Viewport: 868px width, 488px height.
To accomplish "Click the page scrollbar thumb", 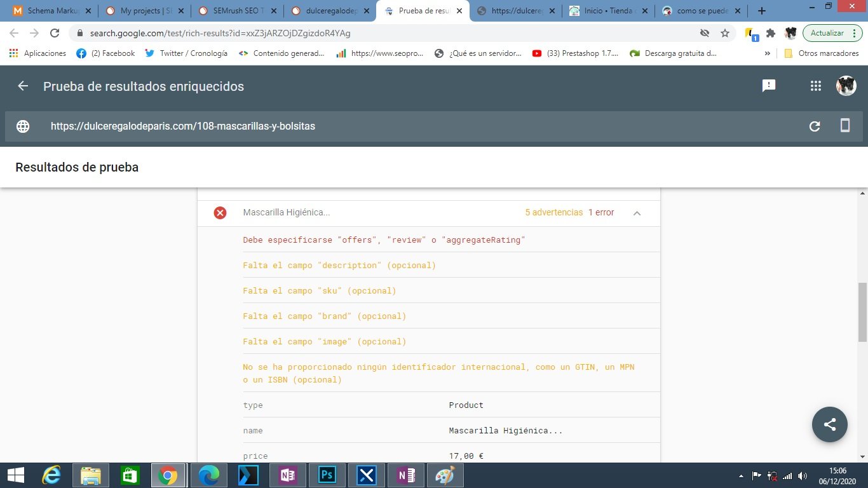I will [862, 312].
